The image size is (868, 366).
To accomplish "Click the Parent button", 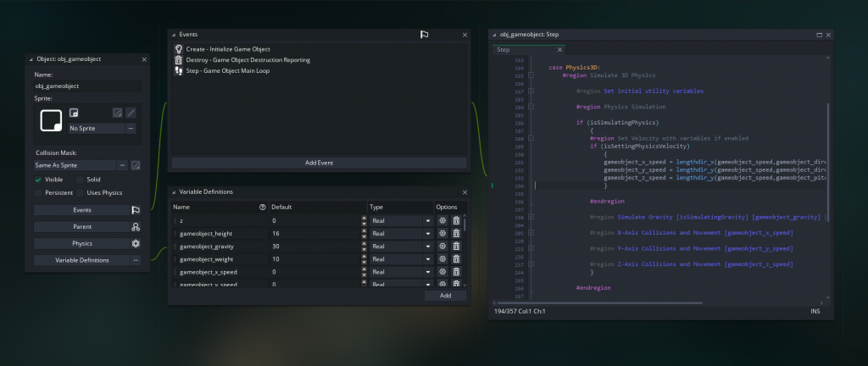I will [x=82, y=227].
